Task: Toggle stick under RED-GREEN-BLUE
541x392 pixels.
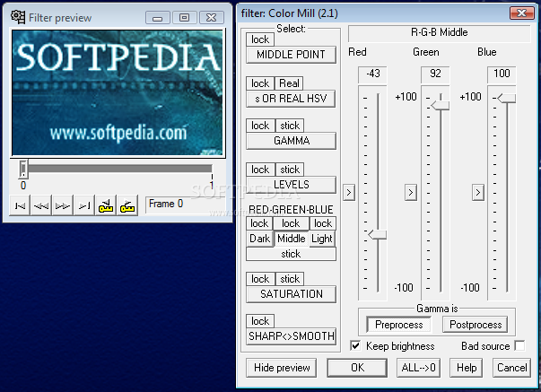Action: click(291, 254)
